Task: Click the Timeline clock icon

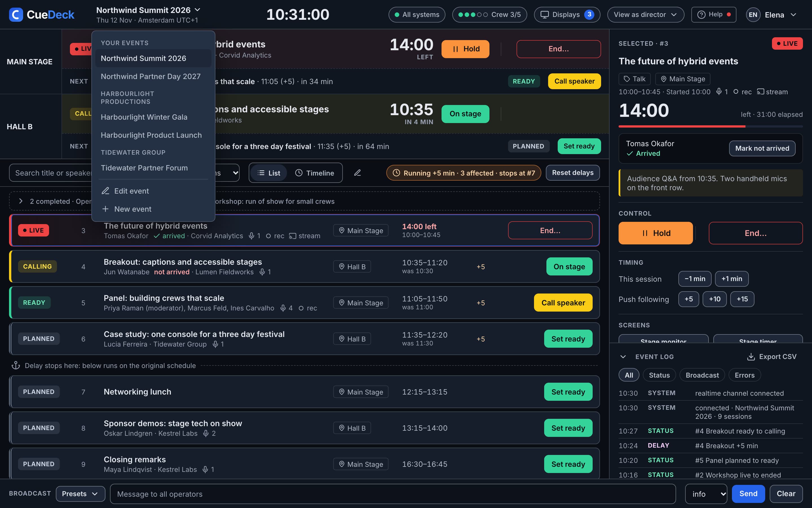Action: click(x=299, y=173)
